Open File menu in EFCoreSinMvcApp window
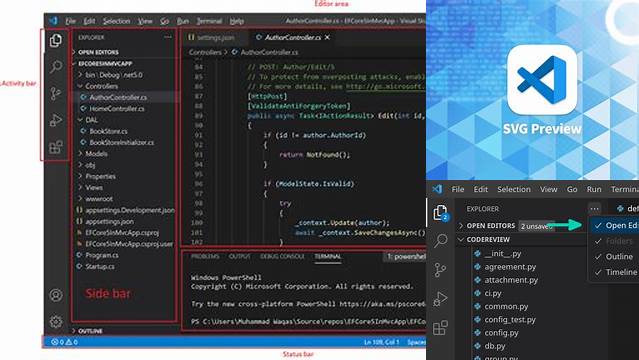The width and height of the screenshot is (639, 360). [x=71, y=21]
